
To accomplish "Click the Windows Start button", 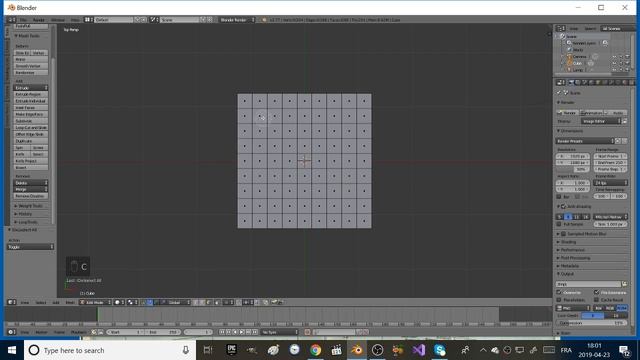I will tap(12, 350).
